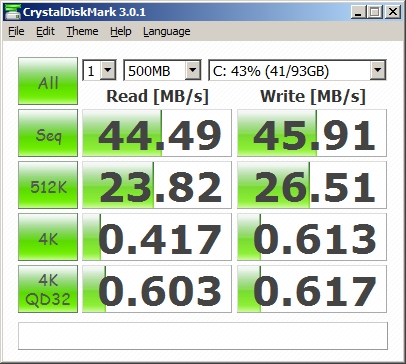This screenshot has height=364, width=406.
Task: Click the 512K read result 23.82
Action: pyautogui.click(x=157, y=185)
